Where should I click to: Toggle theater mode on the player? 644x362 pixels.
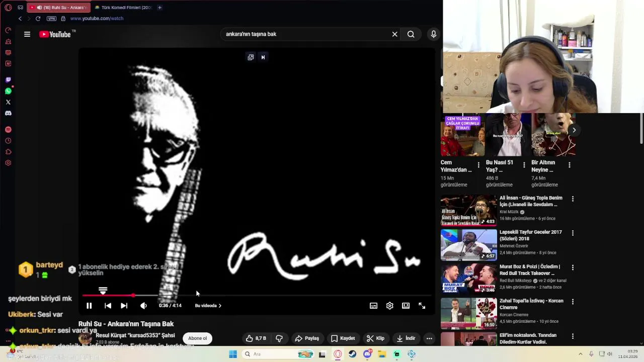click(x=406, y=306)
